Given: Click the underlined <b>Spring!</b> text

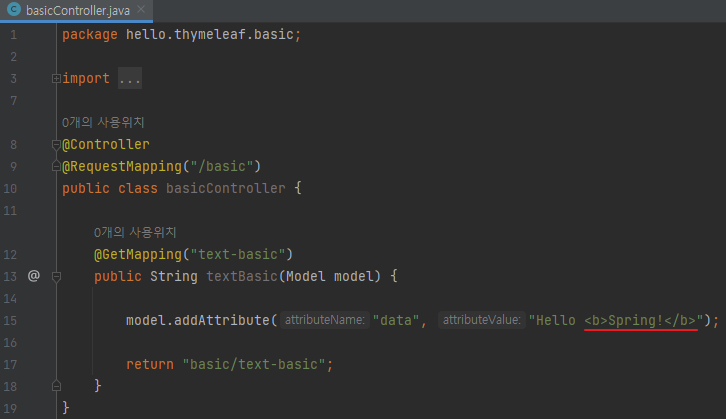Looking at the screenshot, I should 641,320.
